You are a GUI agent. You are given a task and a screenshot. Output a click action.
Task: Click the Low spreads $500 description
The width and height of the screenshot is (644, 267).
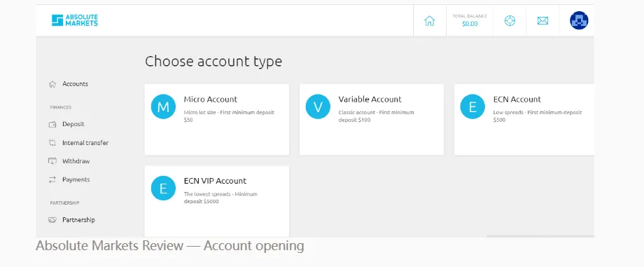538,116
